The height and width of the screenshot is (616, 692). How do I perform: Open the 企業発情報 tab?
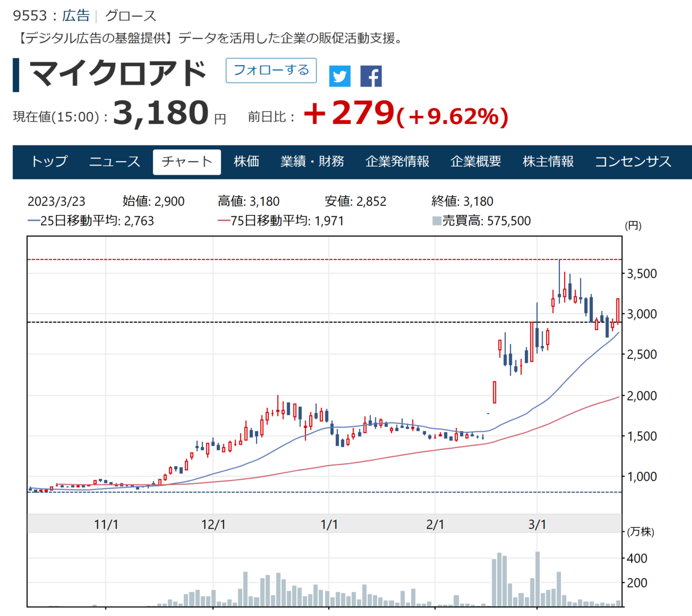click(397, 161)
